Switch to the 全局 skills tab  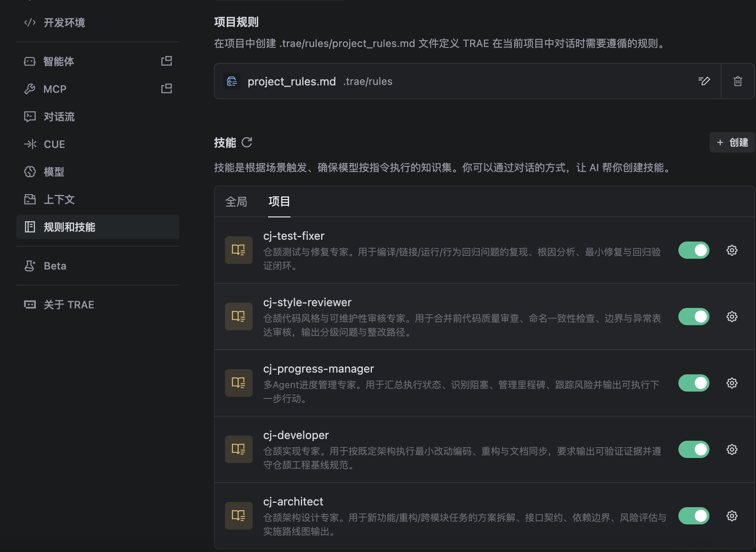pyautogui.click(x=236, y=202)
